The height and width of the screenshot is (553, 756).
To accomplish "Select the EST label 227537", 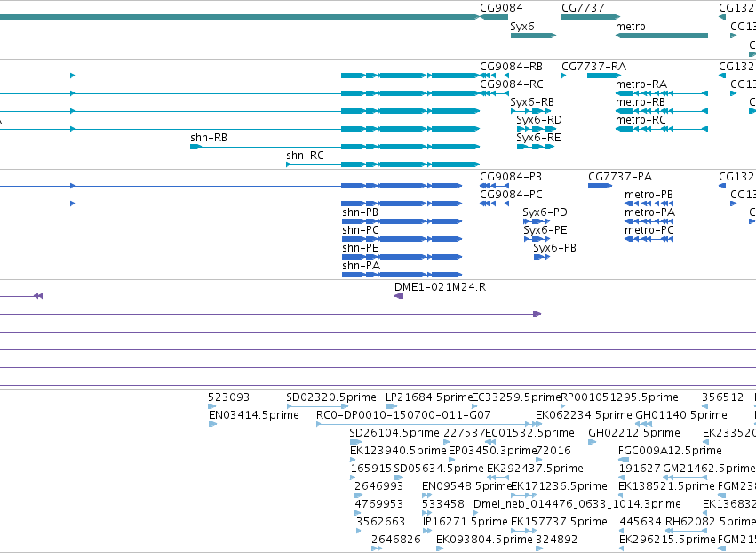I will click(465, 433).
